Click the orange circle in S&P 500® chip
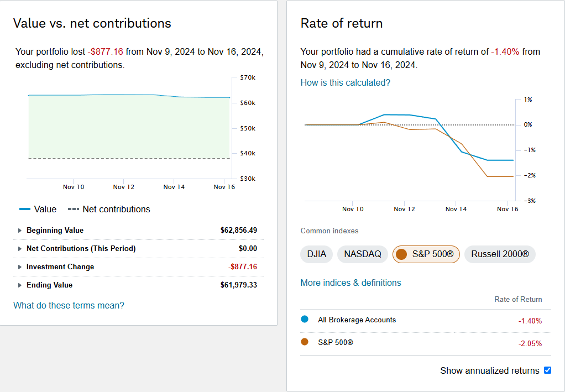 click(402, 254)
